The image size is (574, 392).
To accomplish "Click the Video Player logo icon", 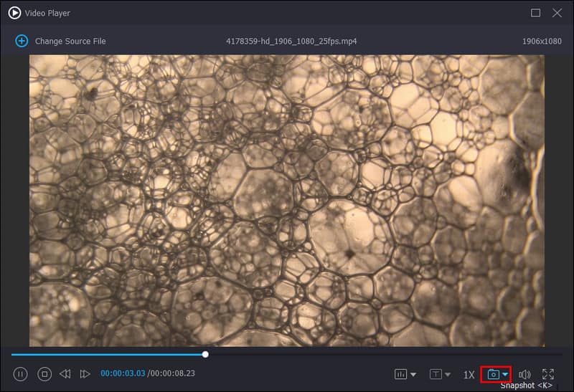I will click(x=14, y=13).
